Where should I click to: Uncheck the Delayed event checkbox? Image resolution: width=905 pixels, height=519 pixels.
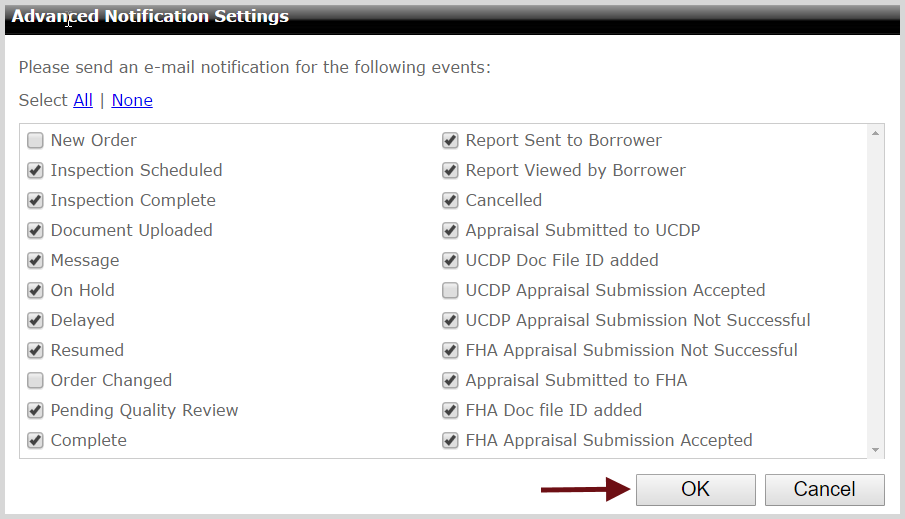click(36, 321)
